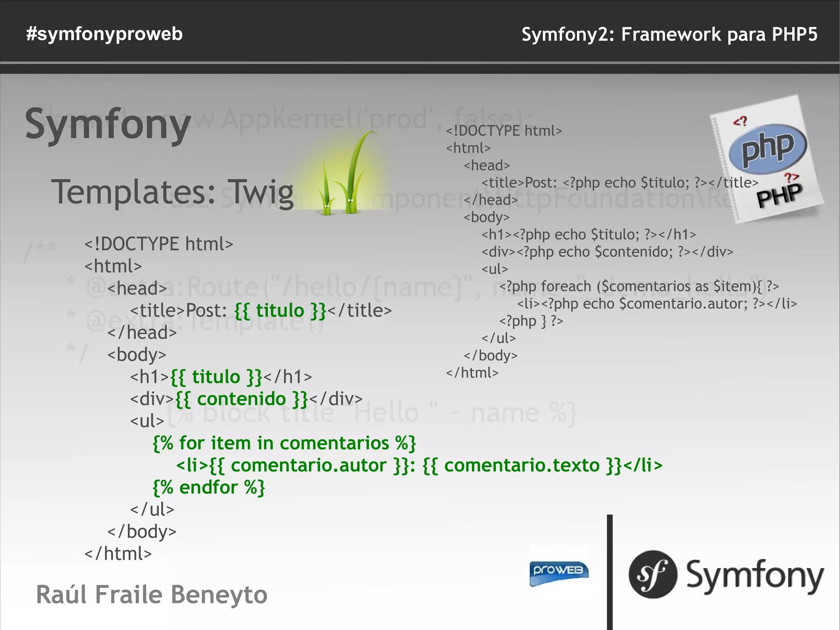Image resolution: width=840 pixels, height=630 pixels.
Task: Click the PHP line '<div><?php echo $contenido; ?></div>'
Action: click(x=607, y=252)
